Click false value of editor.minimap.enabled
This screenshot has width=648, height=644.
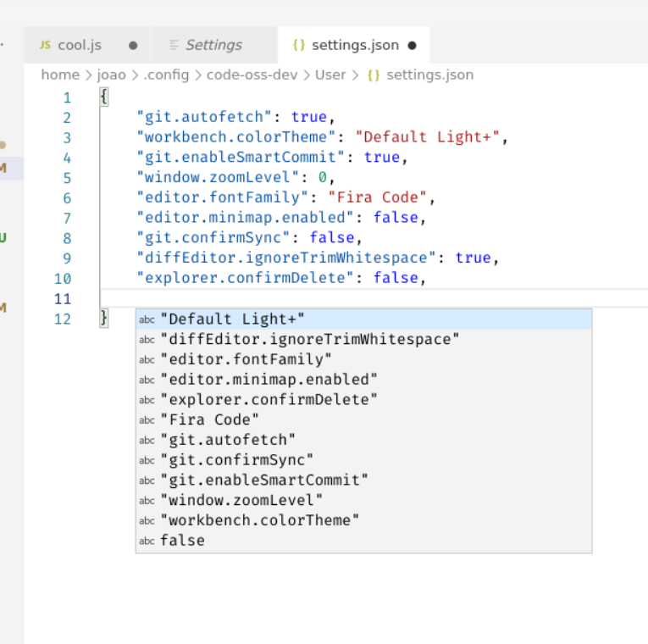tap(396, 218)
